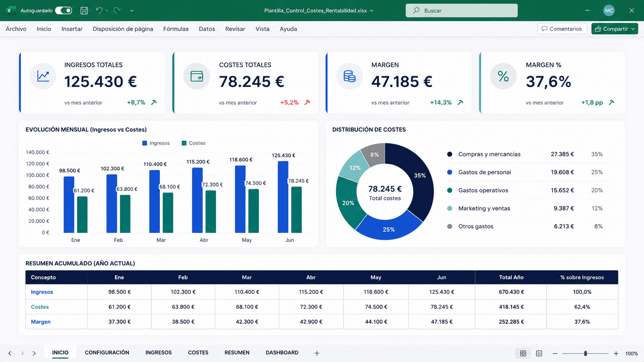The height and width of the screenshot is (362, 644).
Task: Click the green up arrow beside +8,7%
Action: 154,102
